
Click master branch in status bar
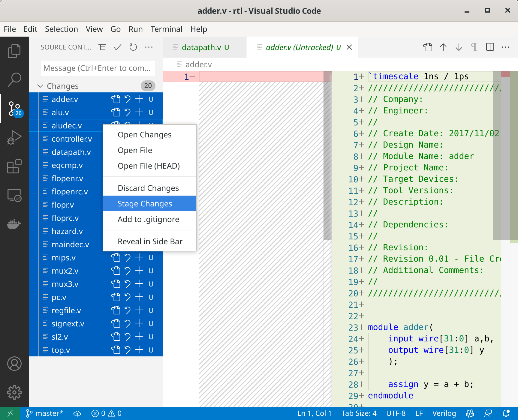(45, 413)
